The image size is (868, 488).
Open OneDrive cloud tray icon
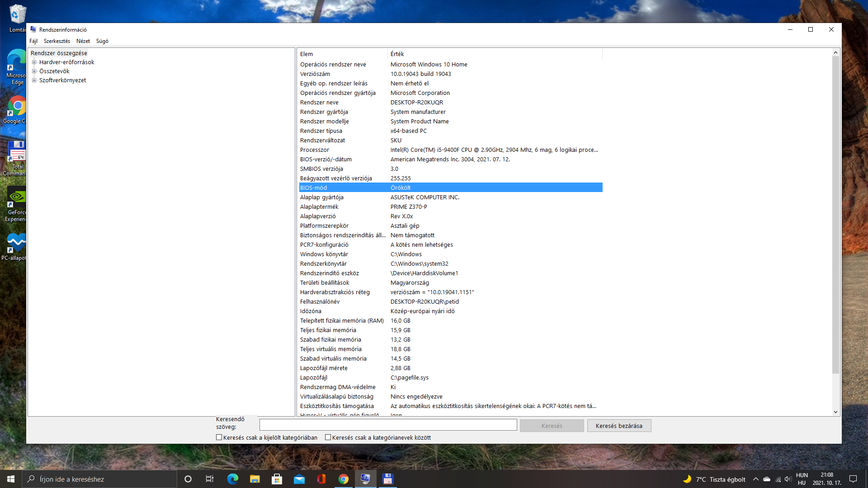(x=767, y=479)
